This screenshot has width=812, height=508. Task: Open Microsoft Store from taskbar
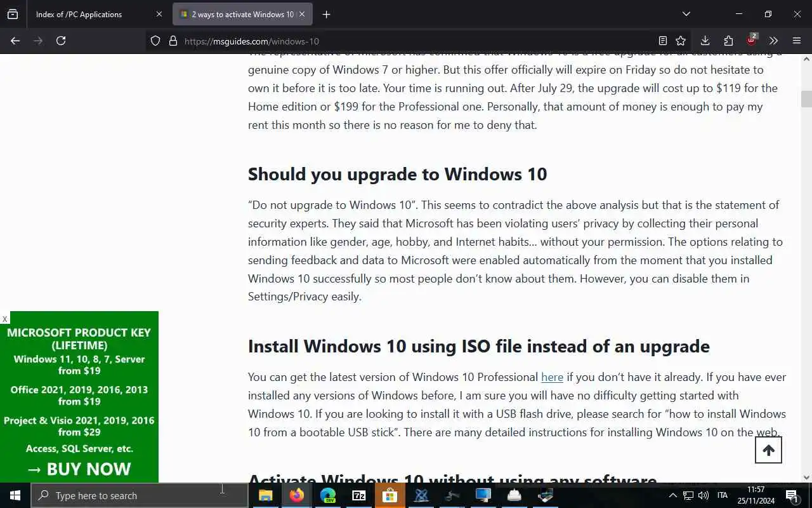390,495
